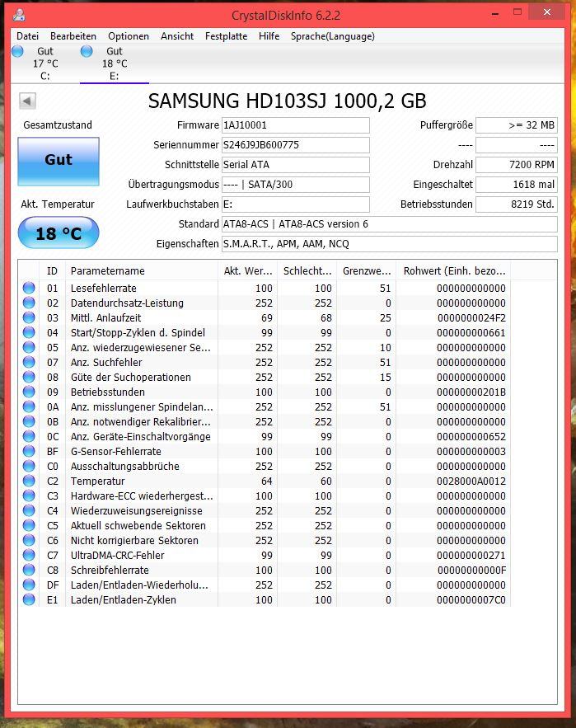Click raw value 000000000271 of UltraDMA-CRC-Fehler
The height and width of the screenshot is (728, 576).
click(471, 556)
